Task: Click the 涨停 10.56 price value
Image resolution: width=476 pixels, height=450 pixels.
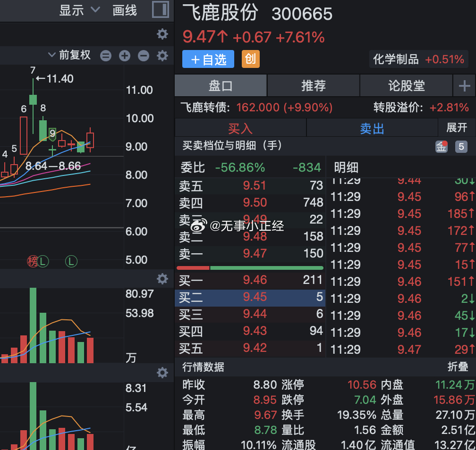Action: pyautogui.click(x=362, y=385)
